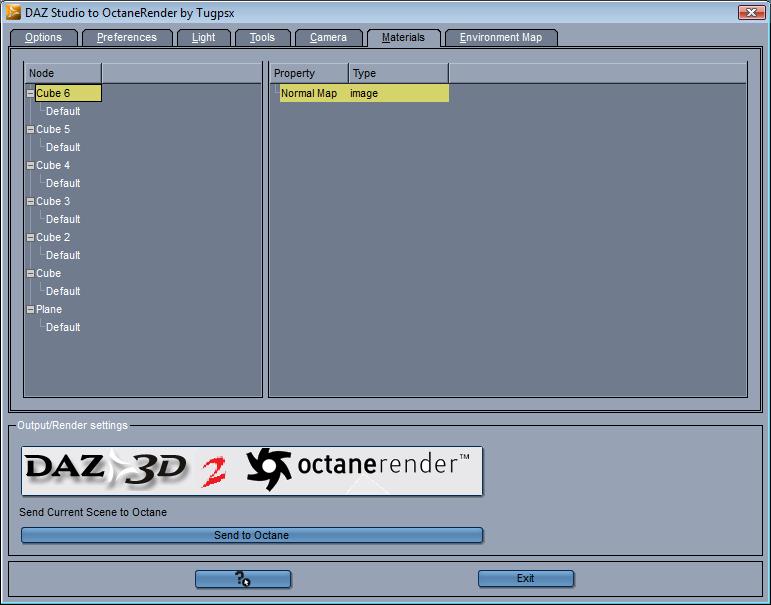Open the Light tab
The image size is (771, 605).
click(x=204, y=37)
